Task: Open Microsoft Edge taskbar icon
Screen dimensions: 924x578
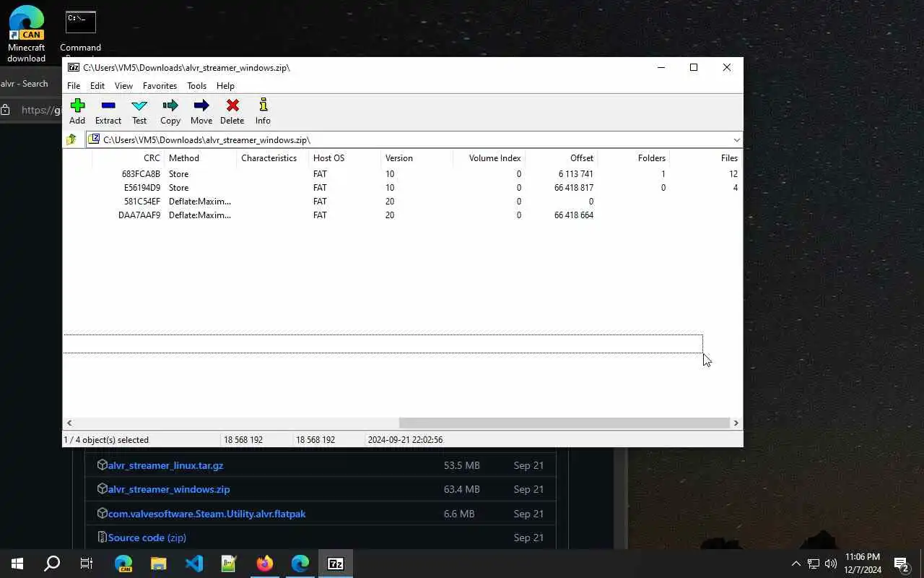Action: pos(300,564)
